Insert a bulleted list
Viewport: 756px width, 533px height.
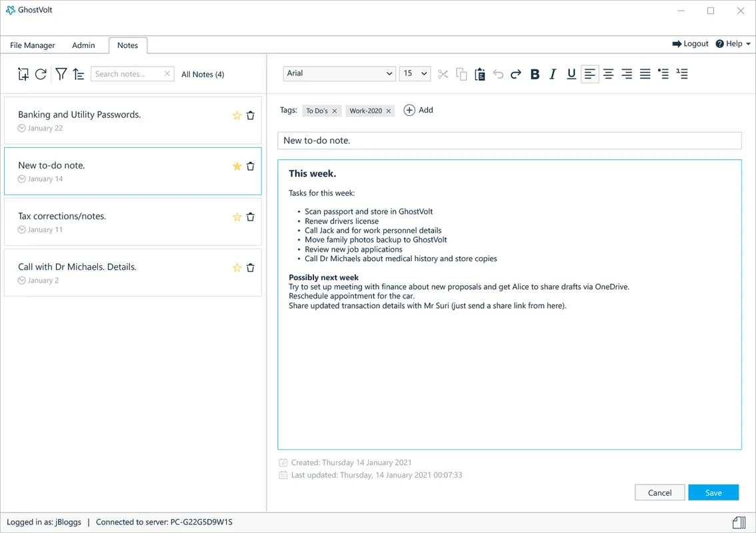(663, 74)
